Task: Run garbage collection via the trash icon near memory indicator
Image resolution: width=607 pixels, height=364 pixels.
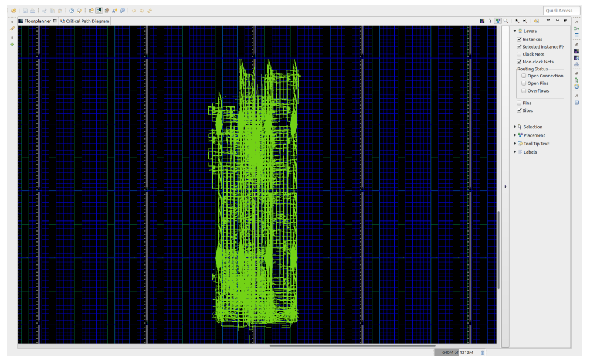Action: coord(482,352)
